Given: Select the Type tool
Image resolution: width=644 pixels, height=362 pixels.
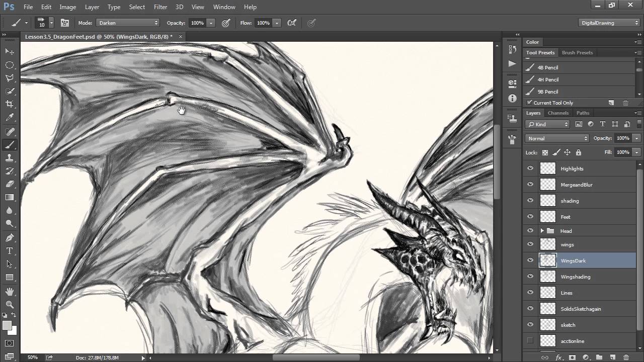Looking at the screenshot, I should point(10,250).
